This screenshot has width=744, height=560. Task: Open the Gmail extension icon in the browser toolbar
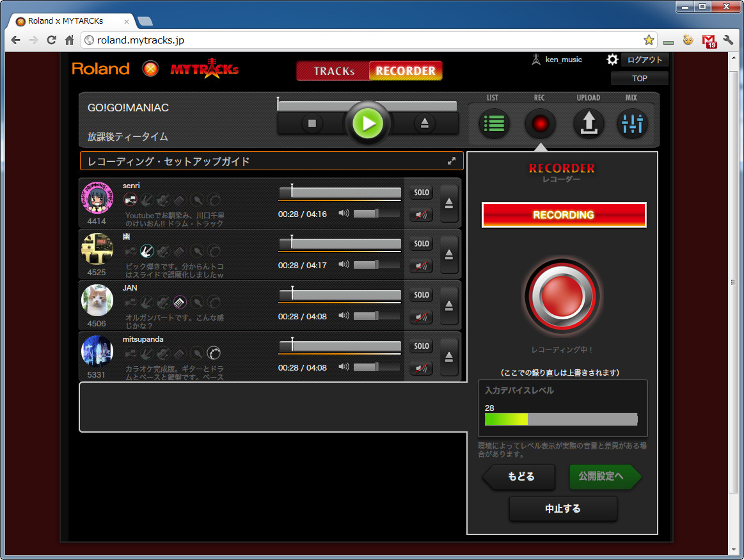[x=709, y=42]
